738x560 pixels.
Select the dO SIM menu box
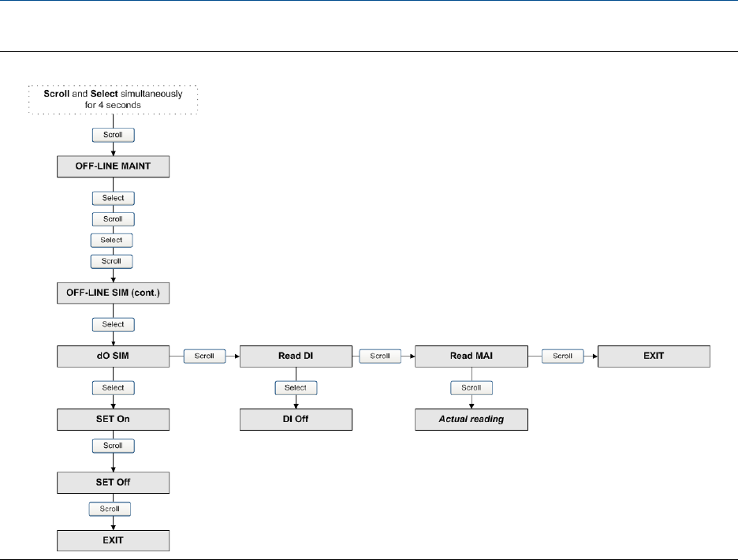114,357
